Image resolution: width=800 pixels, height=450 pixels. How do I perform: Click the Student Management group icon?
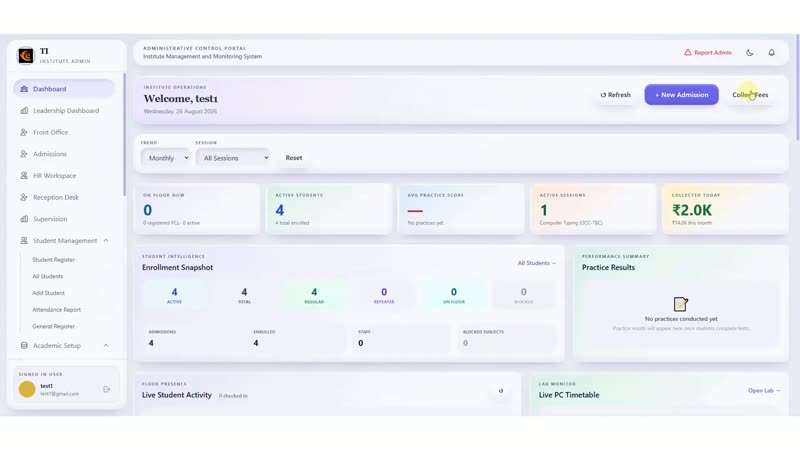[x=24, y=241]
